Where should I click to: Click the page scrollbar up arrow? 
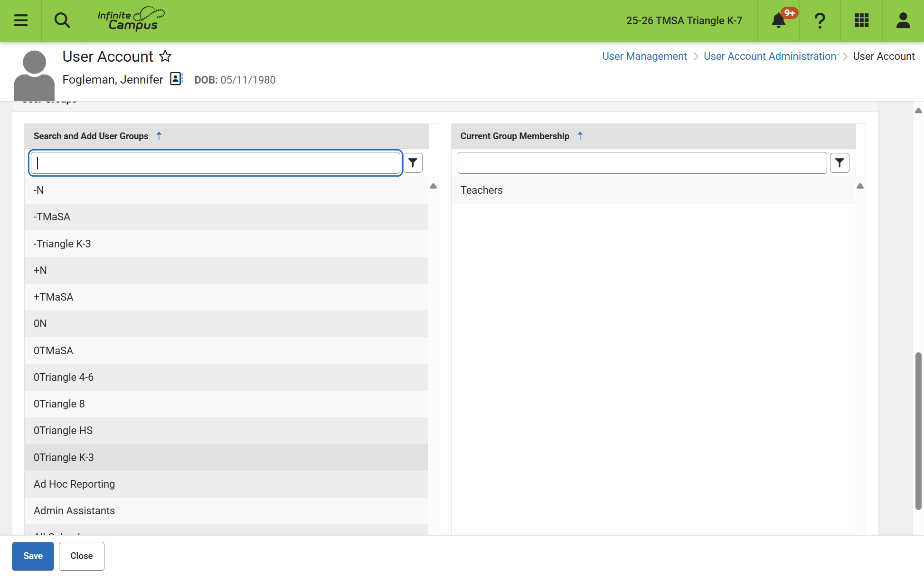pos(918,111)
